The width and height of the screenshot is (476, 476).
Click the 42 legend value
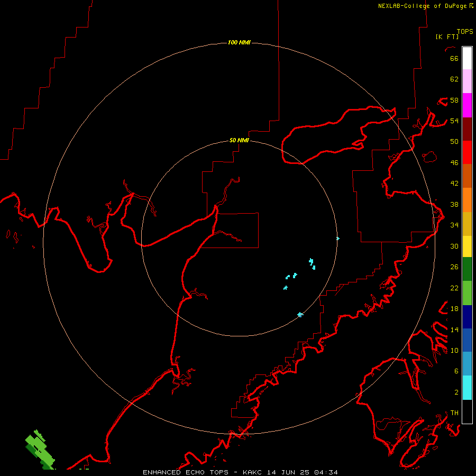454,184
